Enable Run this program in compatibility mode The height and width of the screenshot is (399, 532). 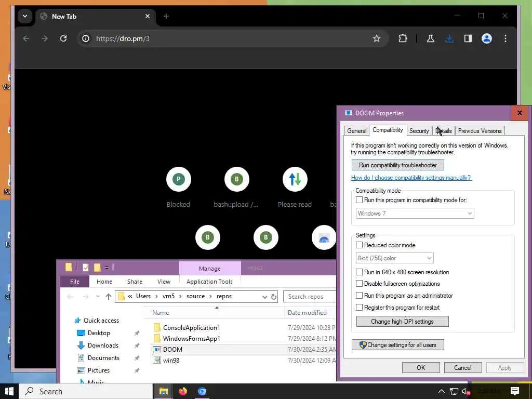pos(359,200)
